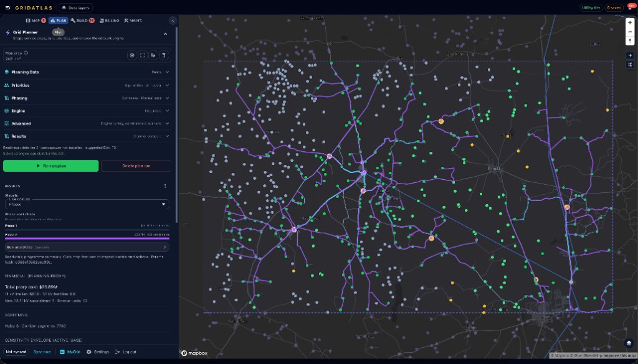Image resolution: width=638 pixels, height=364 pixels.
Task: Click the Sync now link
Action: click(x=42, y=352)
